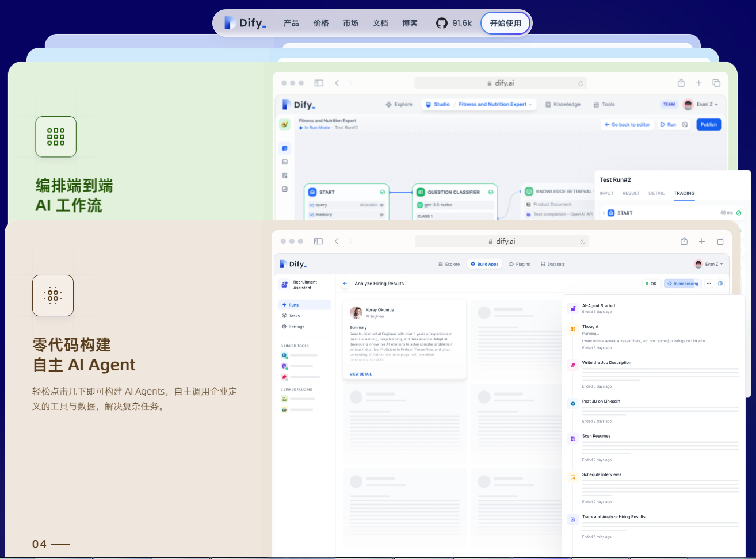Open the three-dots more menu in agent window
This screenshot has height=559, width=756.
(x=709, y=284)
